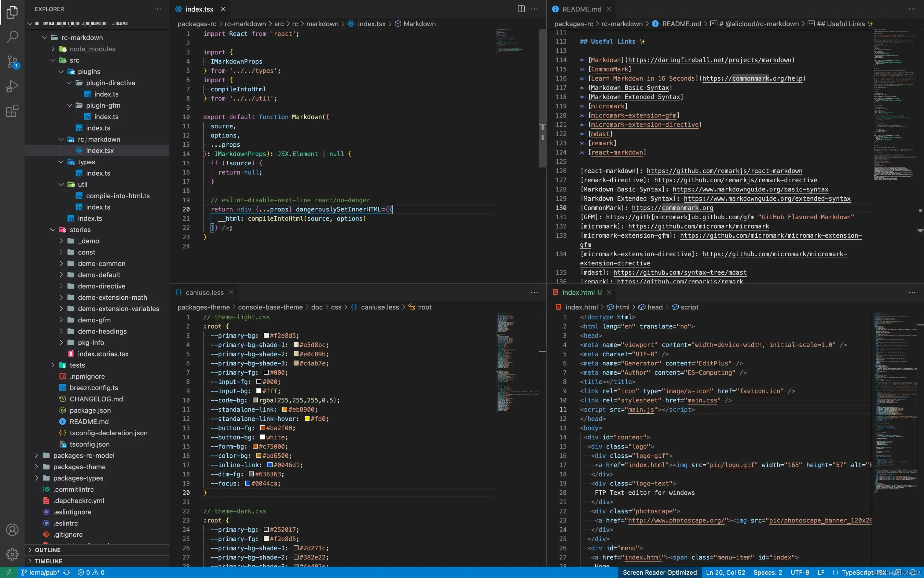Select the caniuse.less tab
Screen dimensions: 924x578
pos(204,292)
